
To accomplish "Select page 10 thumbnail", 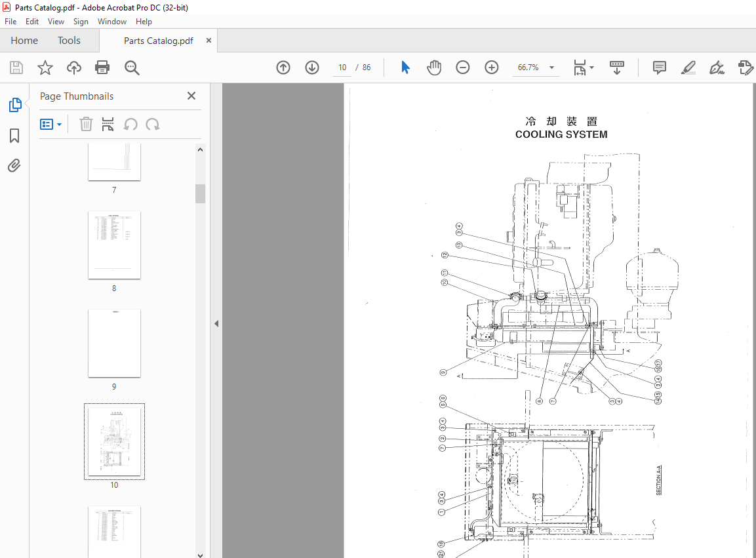I will point(114,442).
